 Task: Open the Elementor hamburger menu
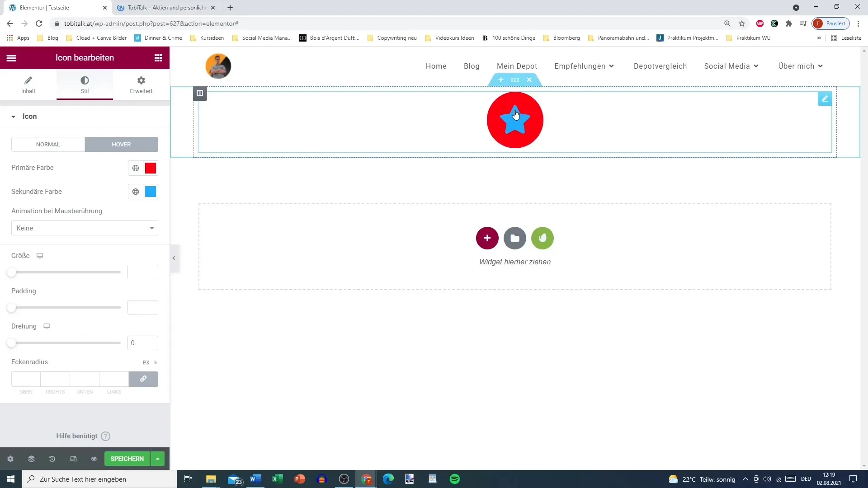11,58
